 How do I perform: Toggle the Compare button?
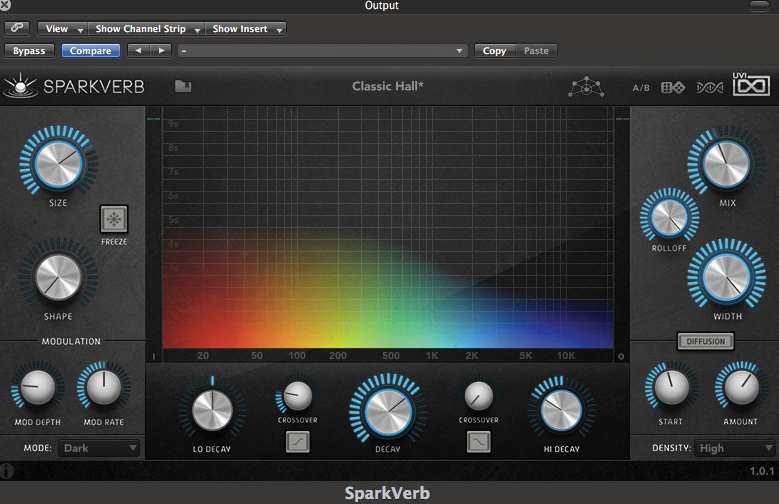coord(90,51)
